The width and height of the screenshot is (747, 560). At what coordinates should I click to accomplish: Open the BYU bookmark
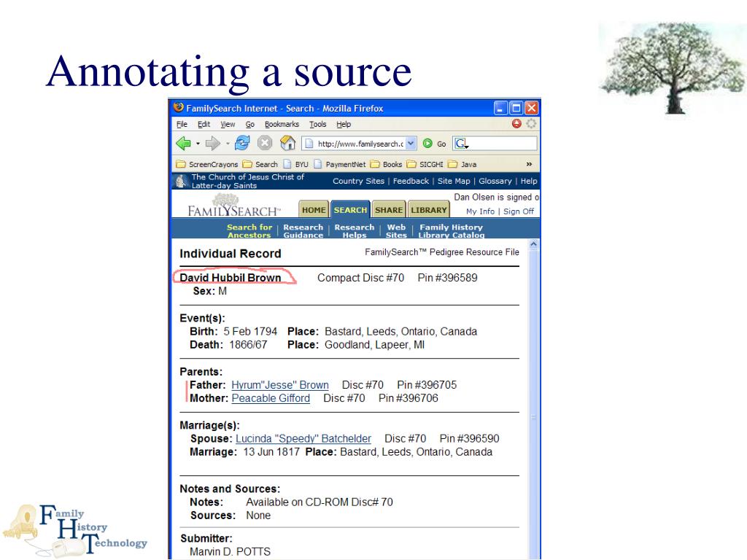296,164
